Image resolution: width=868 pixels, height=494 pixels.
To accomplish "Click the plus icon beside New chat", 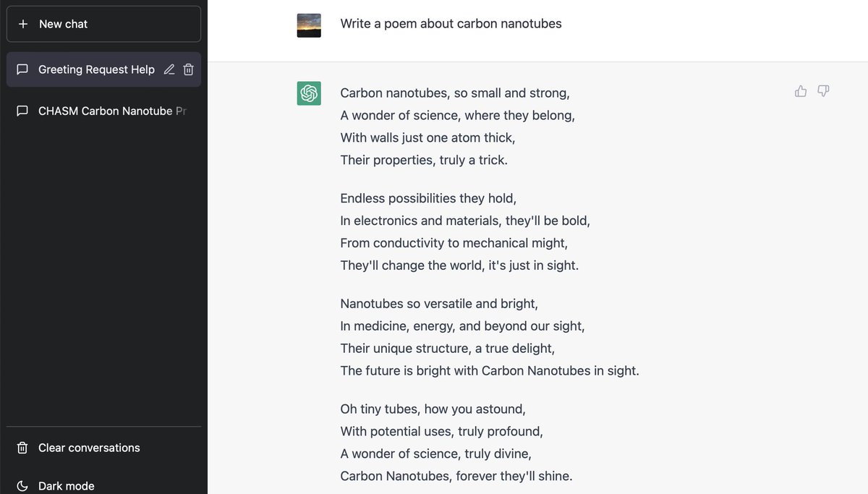I will pos(23,24).
